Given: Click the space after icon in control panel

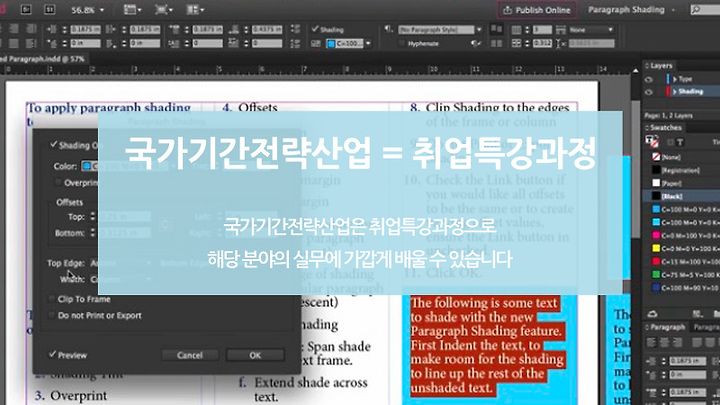Looking at the screenshot, I should pyautogui.click(x=233, y=29).
